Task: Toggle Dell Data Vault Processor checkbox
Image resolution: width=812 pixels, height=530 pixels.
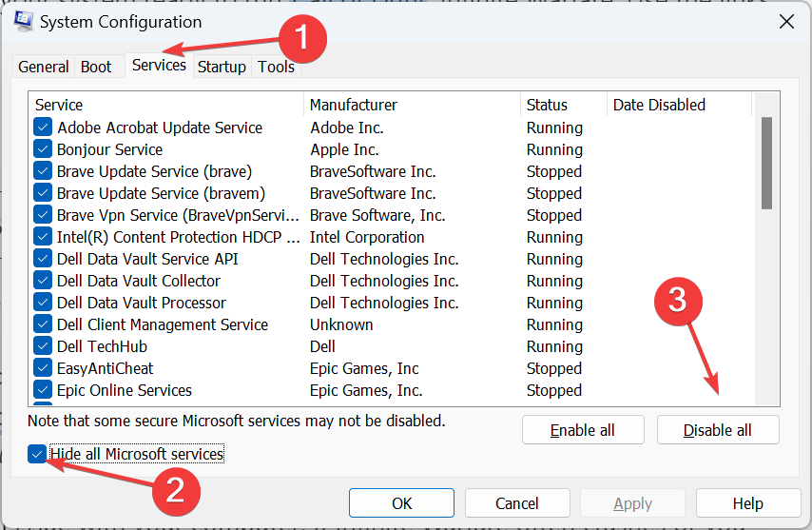Action: click(43, 303)
